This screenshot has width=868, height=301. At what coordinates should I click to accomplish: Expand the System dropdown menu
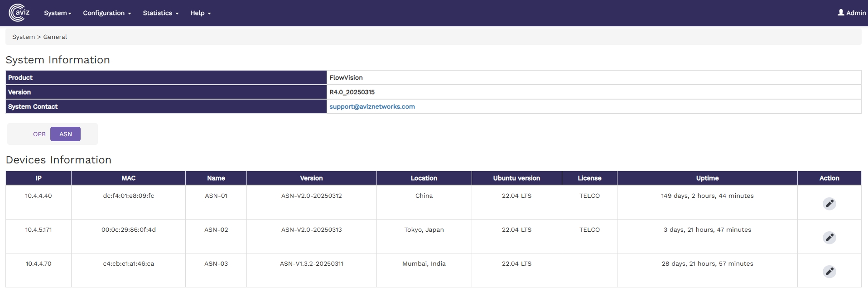58,13
